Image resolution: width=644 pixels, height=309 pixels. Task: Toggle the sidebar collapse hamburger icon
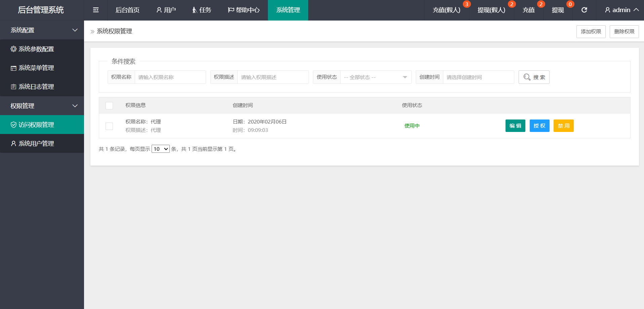(x=96, y=10)
